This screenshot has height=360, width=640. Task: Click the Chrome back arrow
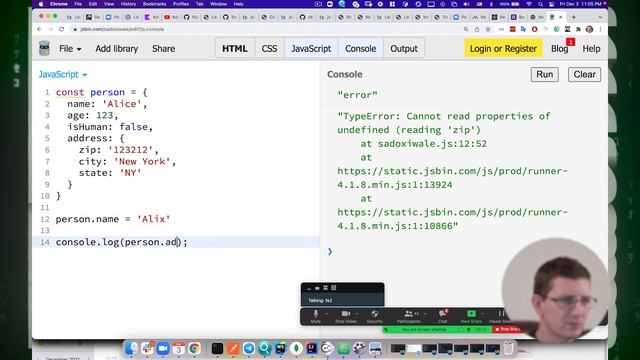[x=40, y=29]
